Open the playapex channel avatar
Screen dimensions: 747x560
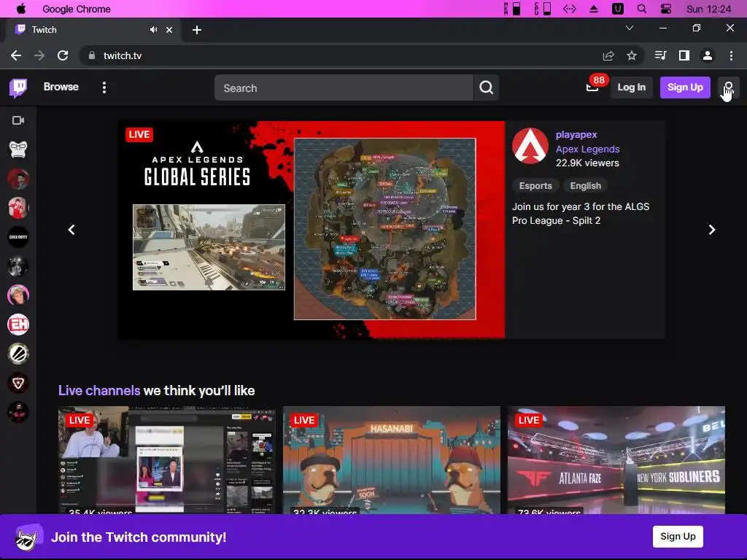click(x=530, y=146)
